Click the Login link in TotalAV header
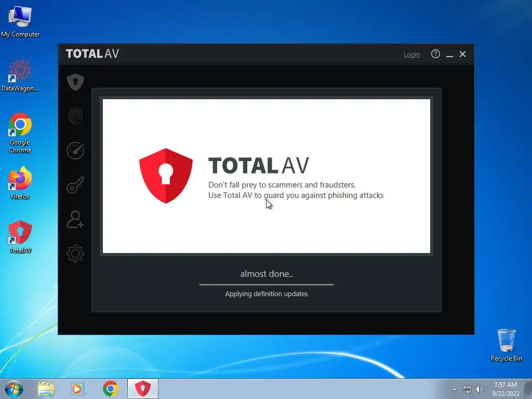532x399 pixels. click(412, 54)
